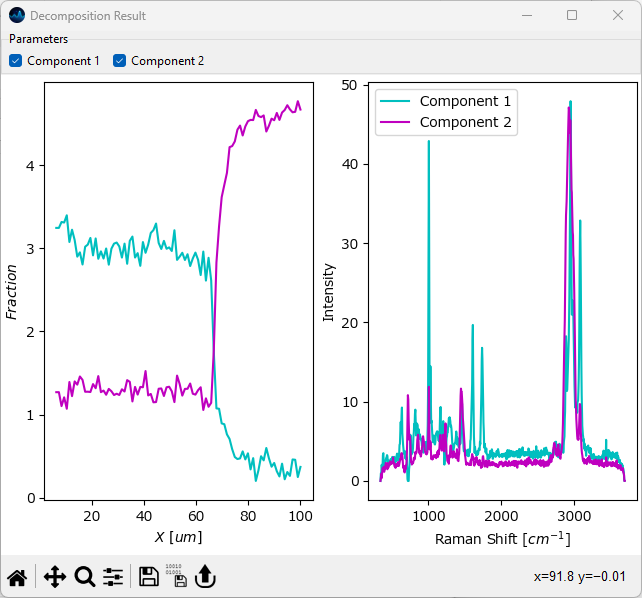Screen dimensions: 642x598
Task: Click the Fraction y-axis label
Action: [x=12, y=292]
